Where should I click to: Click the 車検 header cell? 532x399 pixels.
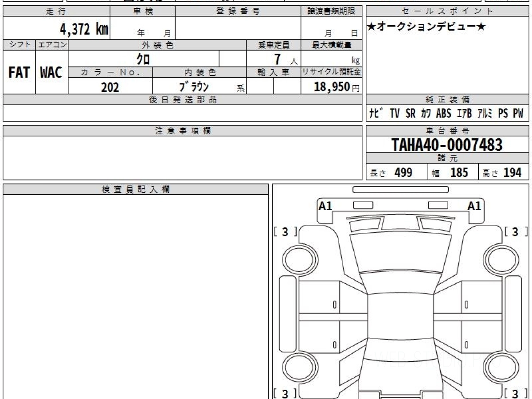[143, 12]
